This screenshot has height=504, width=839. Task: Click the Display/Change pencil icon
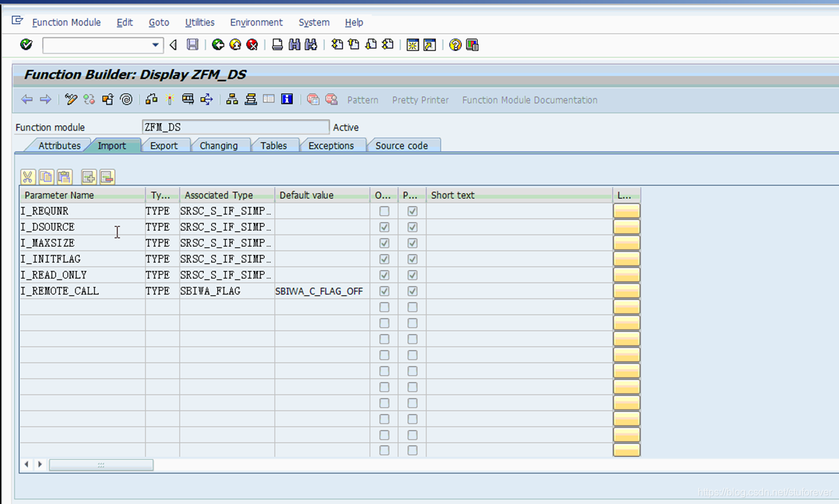[71, 99]
